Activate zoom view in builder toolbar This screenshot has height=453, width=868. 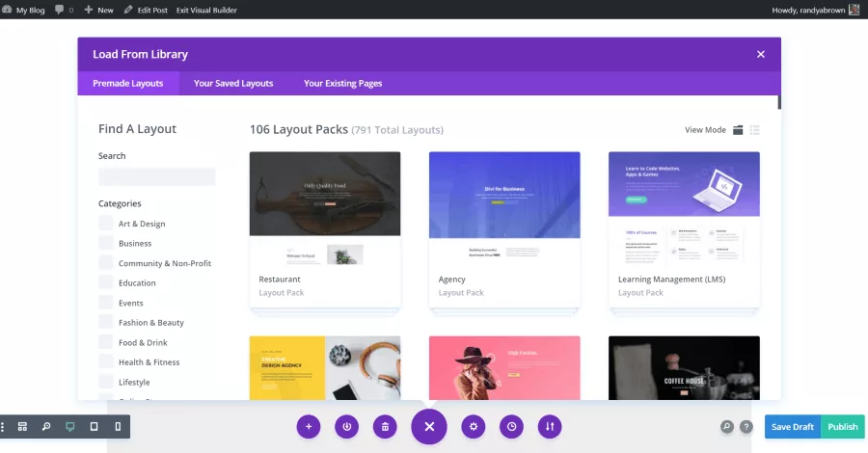(46, 426)
